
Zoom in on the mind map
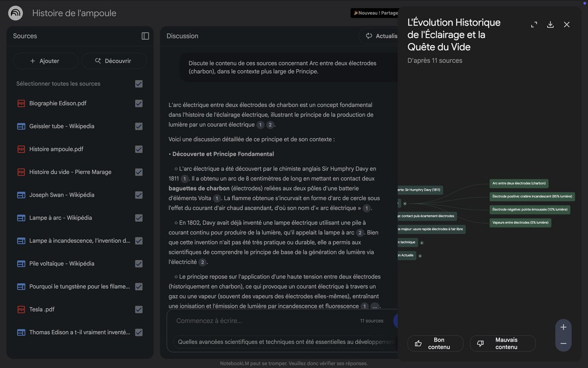click(x=563, y=327)
